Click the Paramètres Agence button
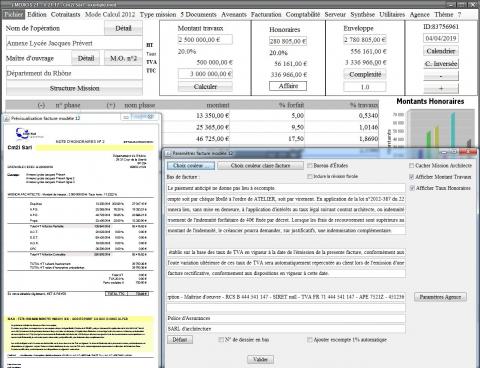 click(440, 297)
